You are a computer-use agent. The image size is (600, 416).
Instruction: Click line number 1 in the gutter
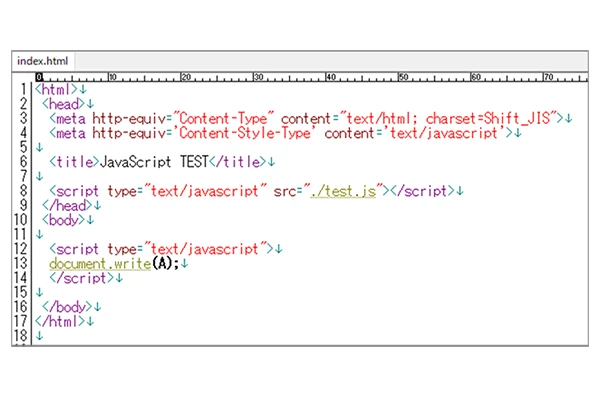pyautogui.click(x=23, y=90)
